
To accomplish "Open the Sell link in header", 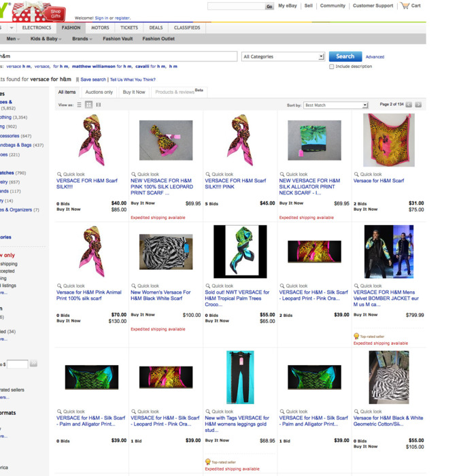I will coord(309,5).
